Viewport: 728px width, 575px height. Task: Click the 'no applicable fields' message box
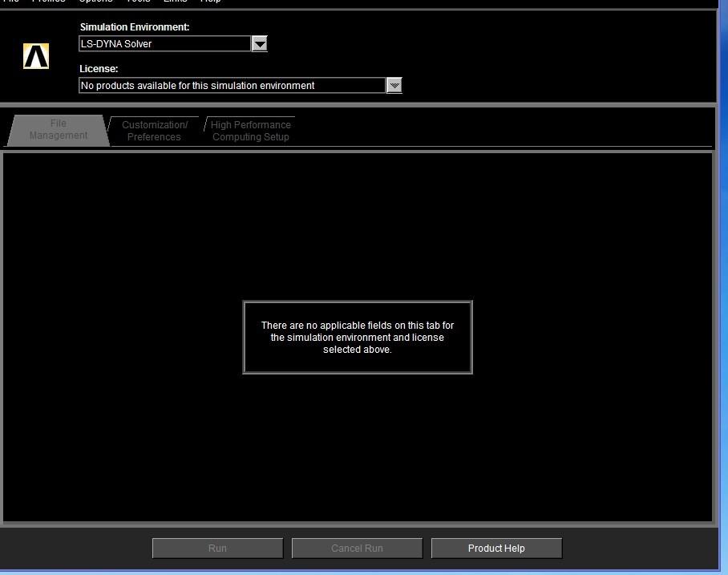tap(358, 337)
